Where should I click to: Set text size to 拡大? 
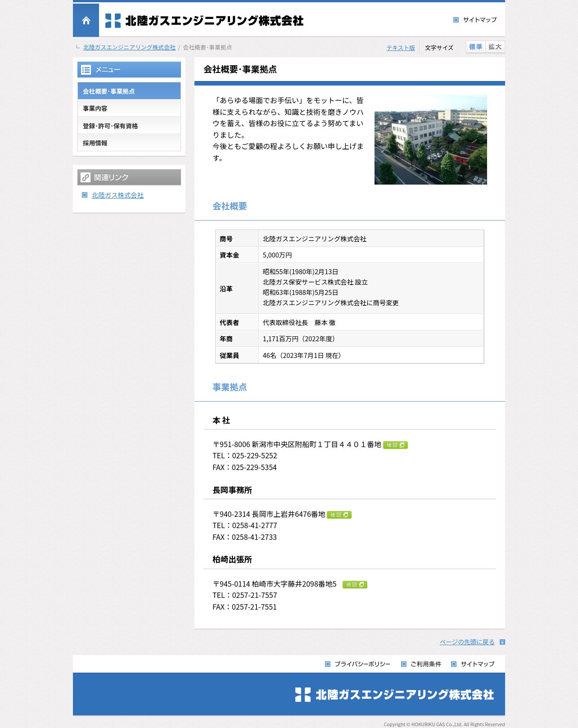click(x=495, y=47)
